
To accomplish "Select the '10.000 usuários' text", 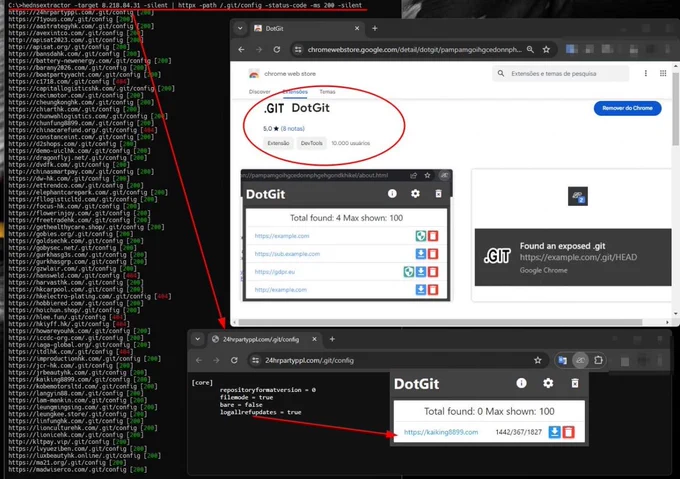I will (x=351, y=143).
